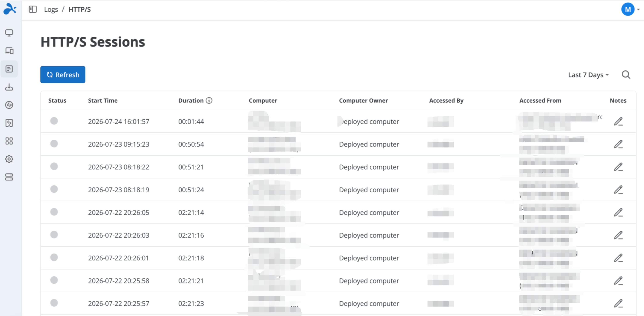Click the Computer Owner column header
Image resolution: width=644 pixels, height=316 pixels.
point(363,101)
